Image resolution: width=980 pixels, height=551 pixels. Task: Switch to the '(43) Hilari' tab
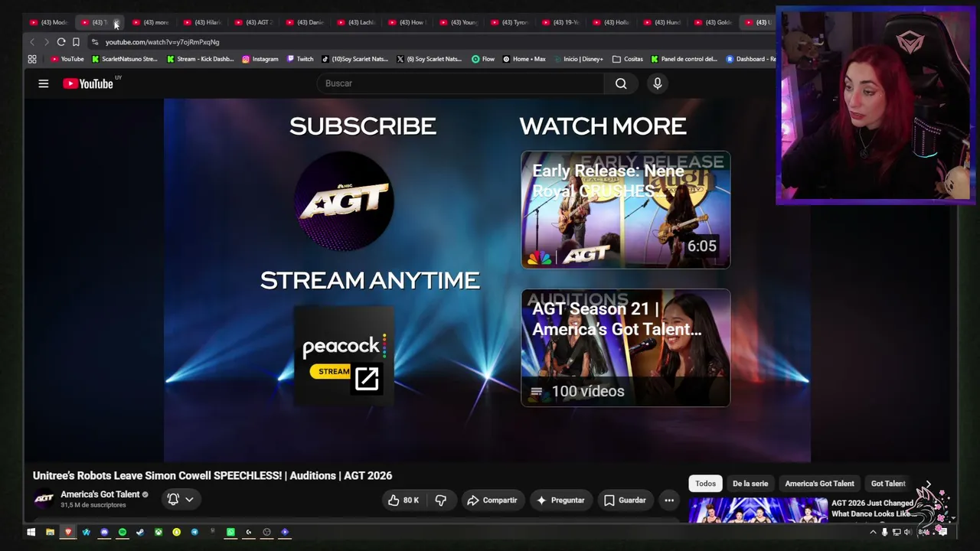click(x=203, y=22)
